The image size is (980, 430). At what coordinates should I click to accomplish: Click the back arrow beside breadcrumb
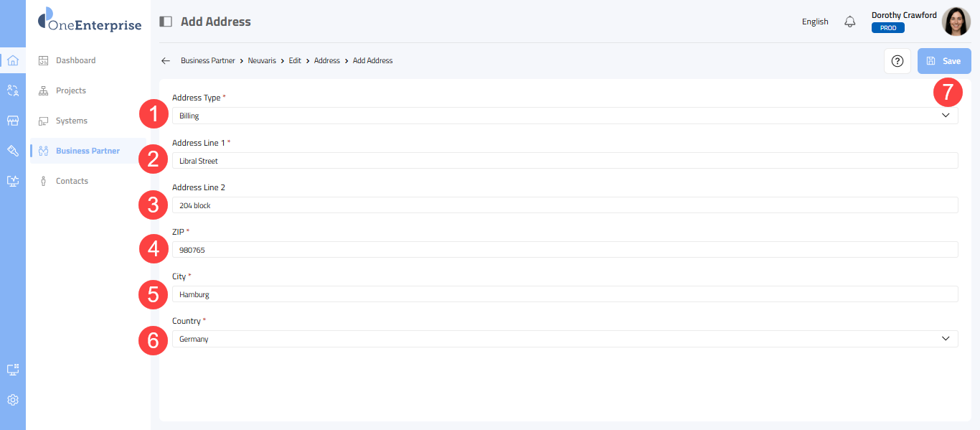166,61
